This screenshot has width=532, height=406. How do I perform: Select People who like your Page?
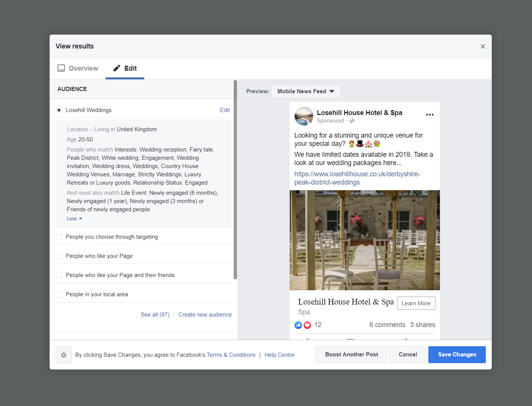(59, 256)
